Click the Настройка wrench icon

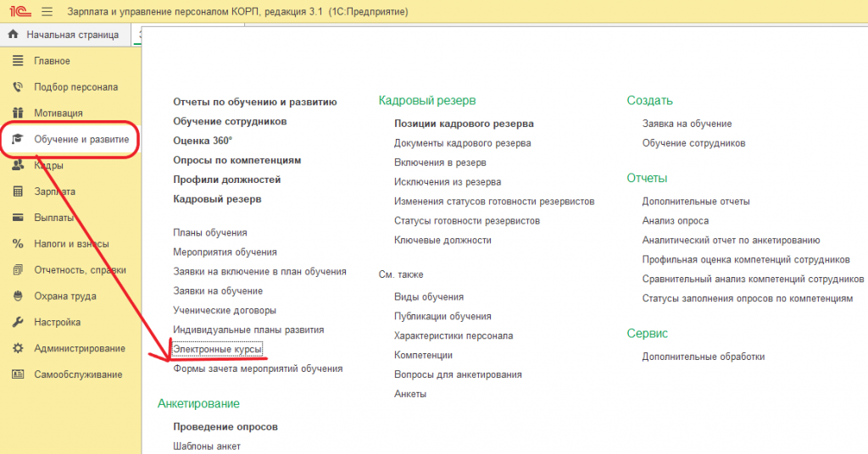click(18, 322)
